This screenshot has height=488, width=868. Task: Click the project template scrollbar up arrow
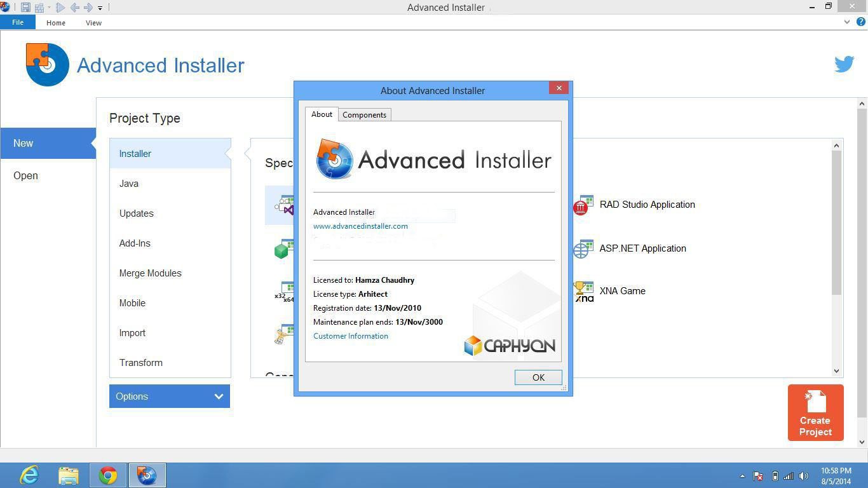click(836, 146)
